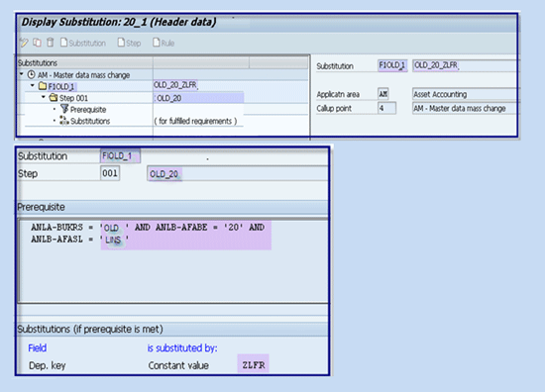Click the Prerequisite funnel icon
The height and width of the screenshot is (392, 545).
point(64,109)
